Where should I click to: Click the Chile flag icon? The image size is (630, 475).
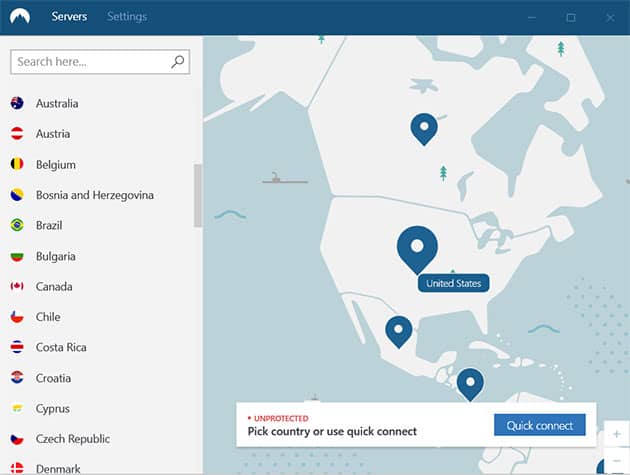point(17,317)
